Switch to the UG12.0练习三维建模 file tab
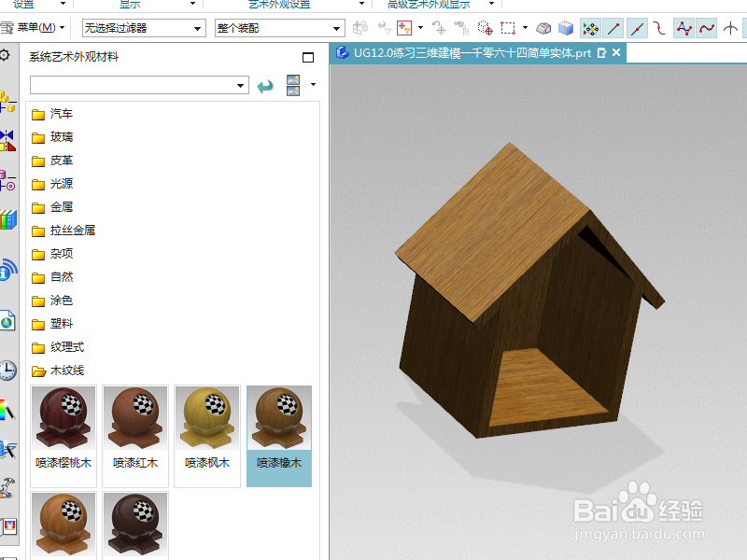 472,53
